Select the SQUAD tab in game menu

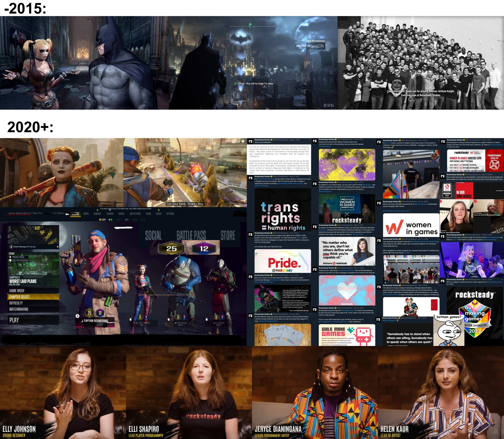coord(75,214)
